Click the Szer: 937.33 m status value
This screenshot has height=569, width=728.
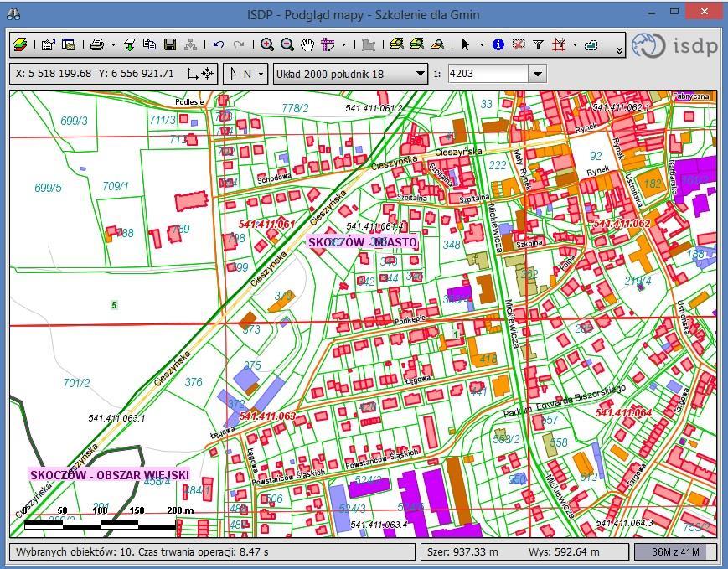(462, 551)
